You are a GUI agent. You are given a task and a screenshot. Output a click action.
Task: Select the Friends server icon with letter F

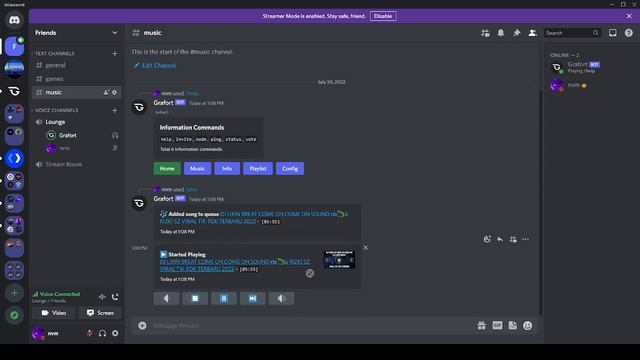(14, 47)
